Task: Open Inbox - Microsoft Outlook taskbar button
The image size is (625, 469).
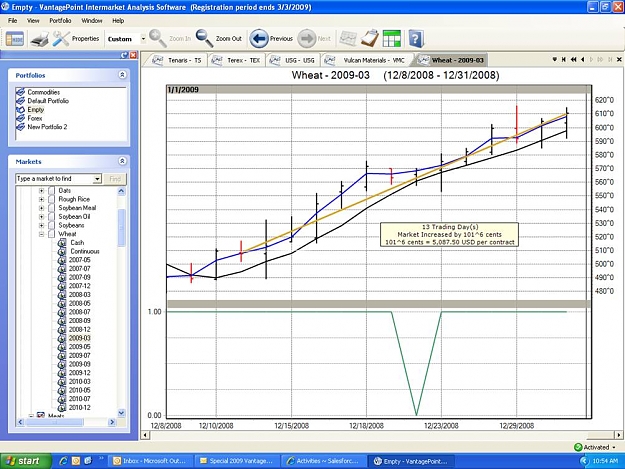Action: coord(150,461)
